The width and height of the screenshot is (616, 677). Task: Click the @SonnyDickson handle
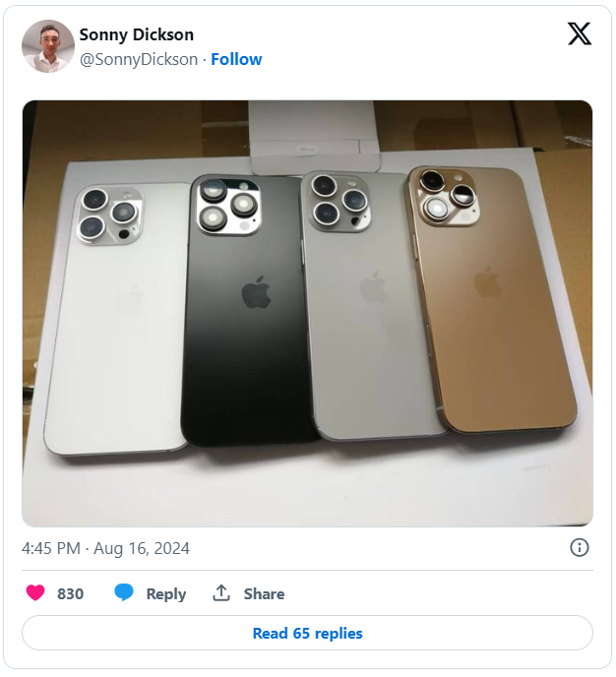(137, 59)
